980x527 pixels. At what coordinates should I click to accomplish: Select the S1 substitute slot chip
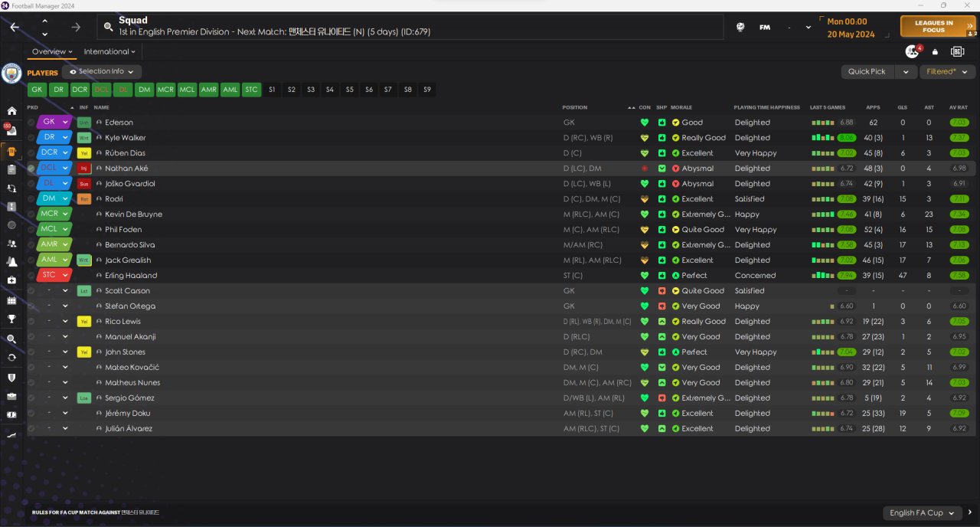[272, 90]
